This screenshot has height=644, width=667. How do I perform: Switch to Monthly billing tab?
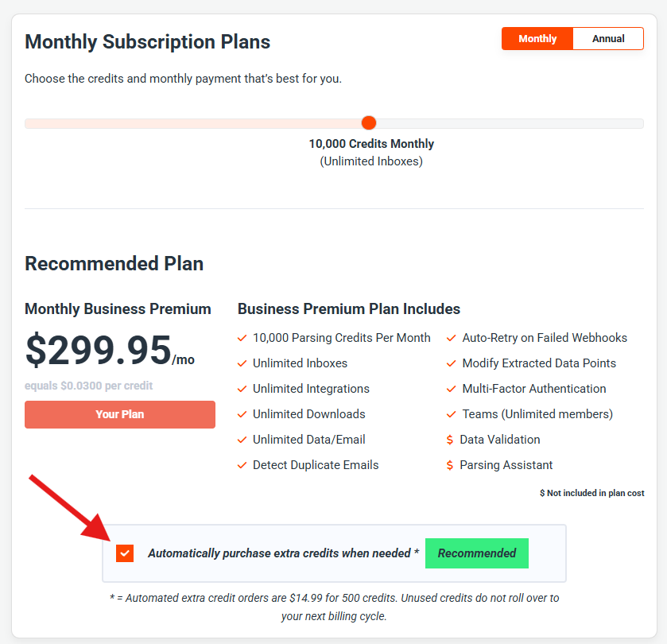(537, 39)
